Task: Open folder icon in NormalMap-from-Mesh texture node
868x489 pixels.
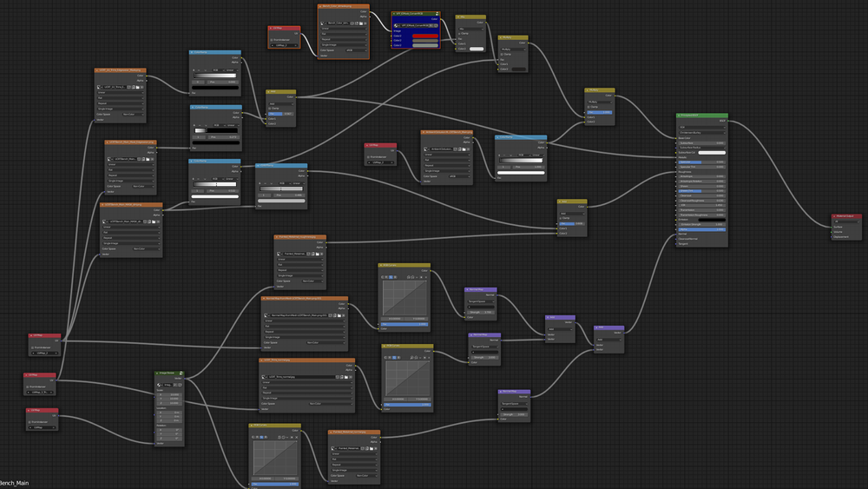Action: (x=339, y=315)
